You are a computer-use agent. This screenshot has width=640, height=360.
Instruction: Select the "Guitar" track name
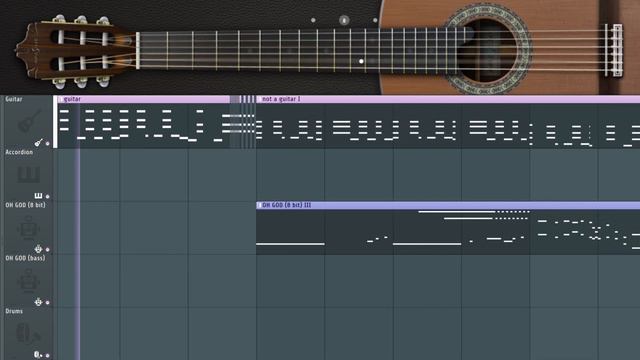(x=14, y=99)
